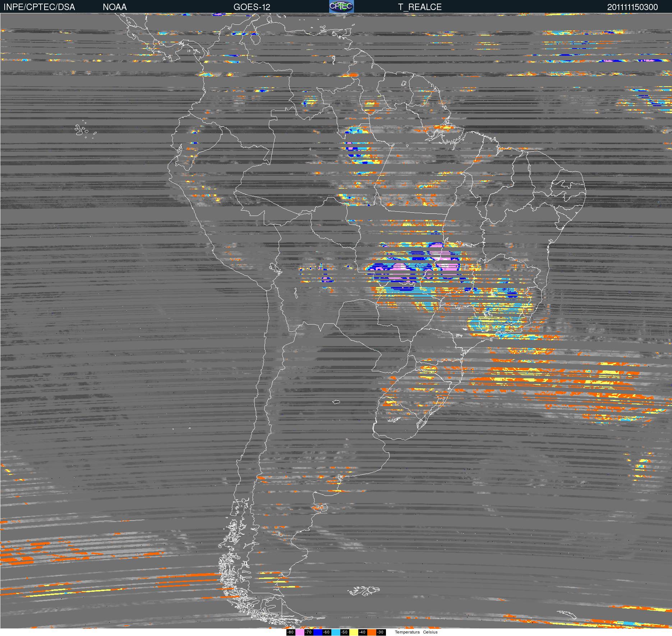Click the -30 legend value
The height and width of the screenshot is (636, 672).
click(x=380, y=632)
